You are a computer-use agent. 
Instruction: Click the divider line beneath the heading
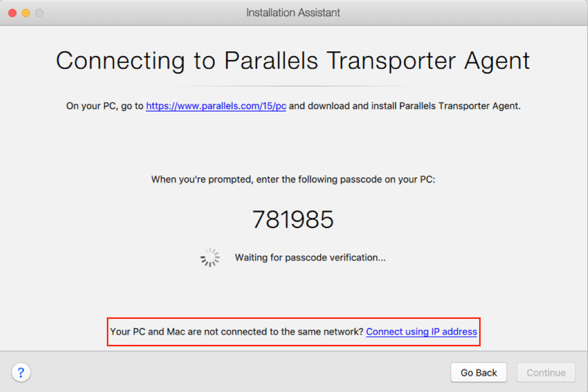pyautogui.click(x=293, y=86)
